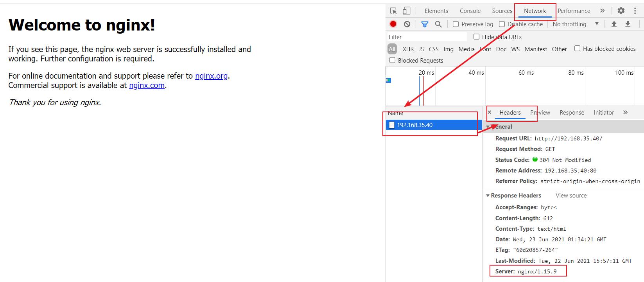The width and height of the screenshot is (644, 282).
Task: Click the 20 ms timeline marker
Action: click(426, 73)
